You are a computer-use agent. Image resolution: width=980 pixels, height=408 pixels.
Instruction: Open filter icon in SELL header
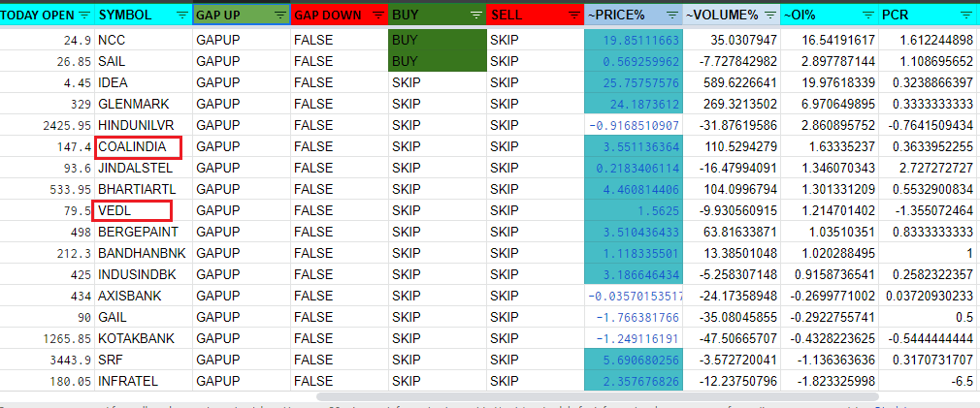tap(574, 15)
